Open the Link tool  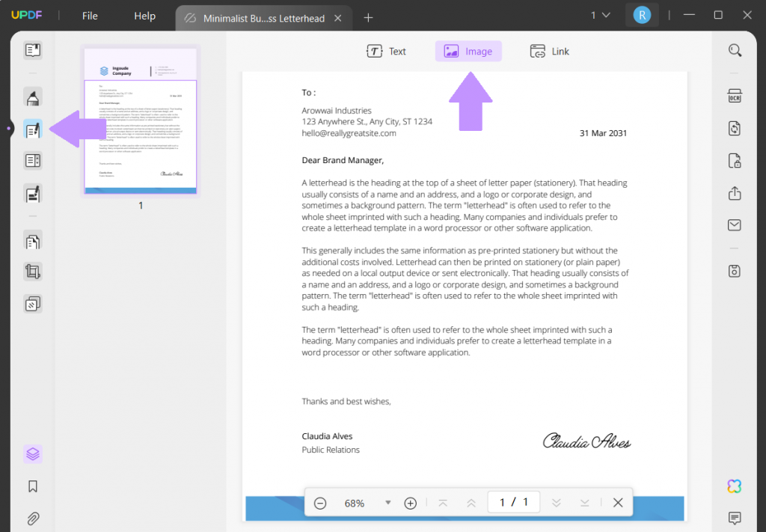(549, 51)
